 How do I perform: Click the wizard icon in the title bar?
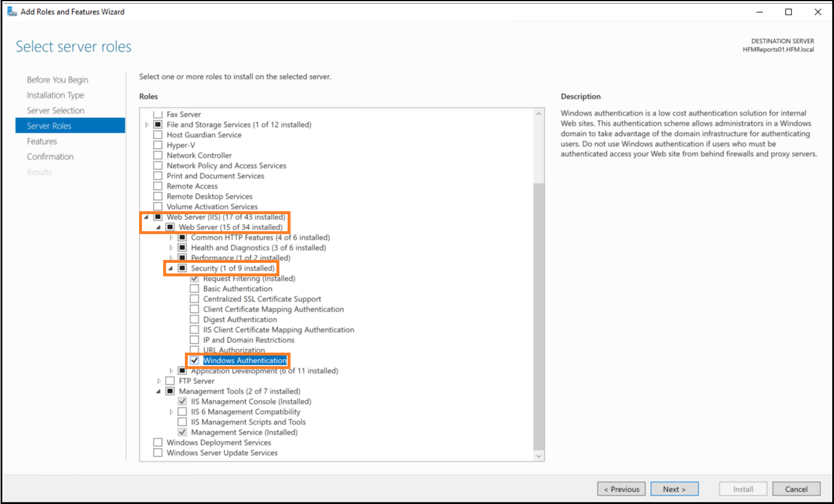point(12,12)
